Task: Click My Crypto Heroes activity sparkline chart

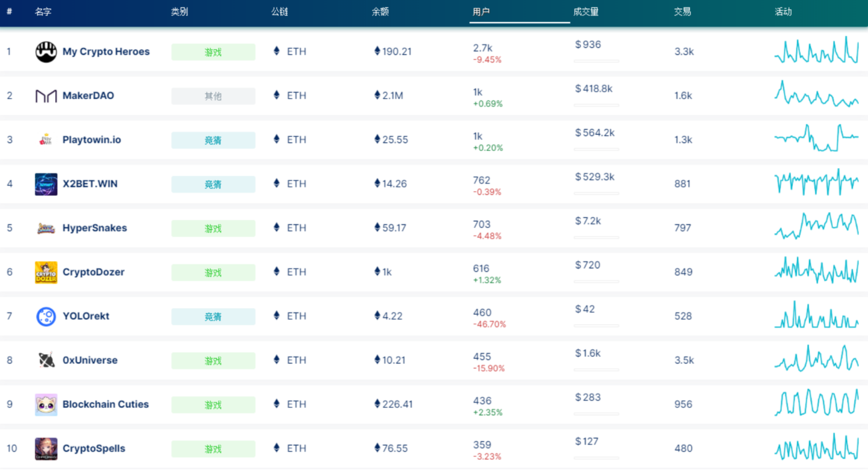Action: coord(816,51)
